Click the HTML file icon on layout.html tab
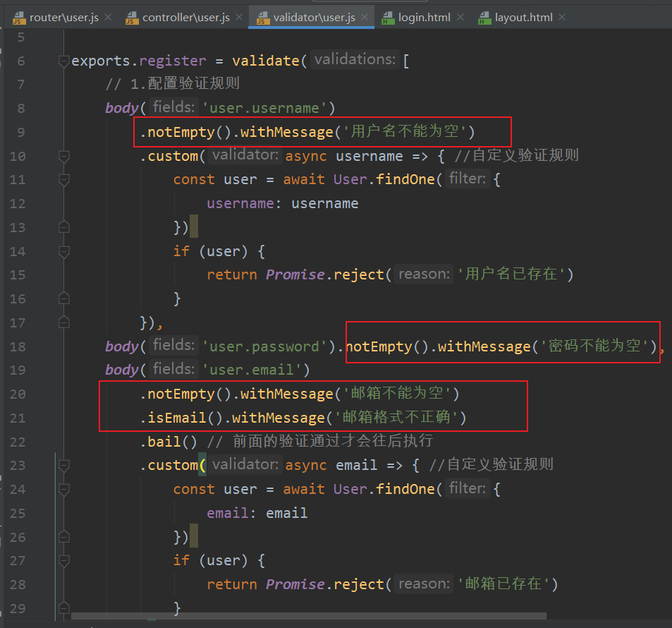672x628 pixels. [x=484, y=18]
